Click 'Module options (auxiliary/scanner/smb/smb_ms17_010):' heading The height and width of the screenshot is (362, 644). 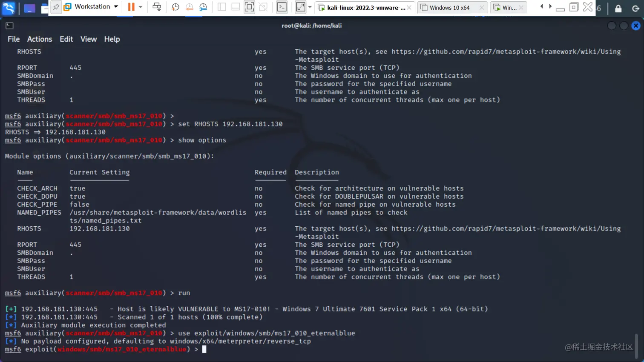(x=109, y=156)
